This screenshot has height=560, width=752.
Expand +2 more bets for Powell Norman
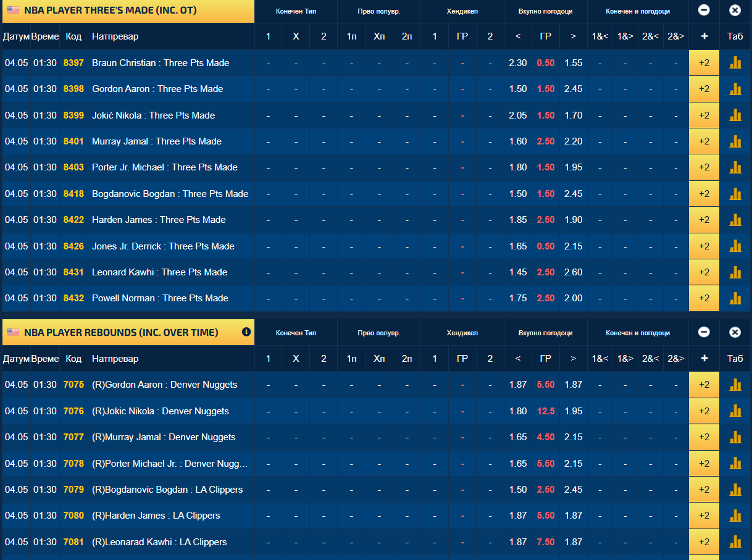(704, 298)
